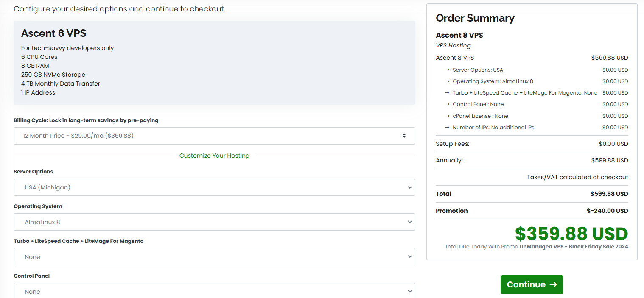Open the Operating System AlmaLinux 8 dropdown
The image size is (644, 298).
pos(214,222)
